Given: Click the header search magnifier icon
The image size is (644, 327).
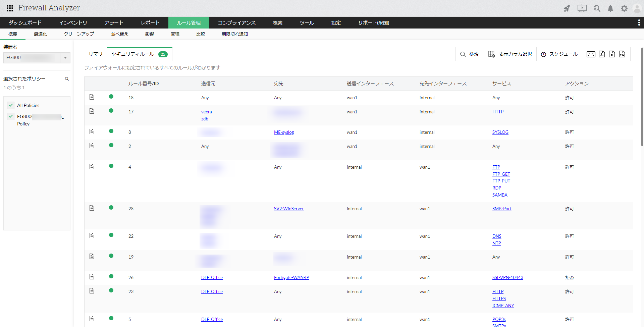Looking at the screenshot, I should pos(597,8).
